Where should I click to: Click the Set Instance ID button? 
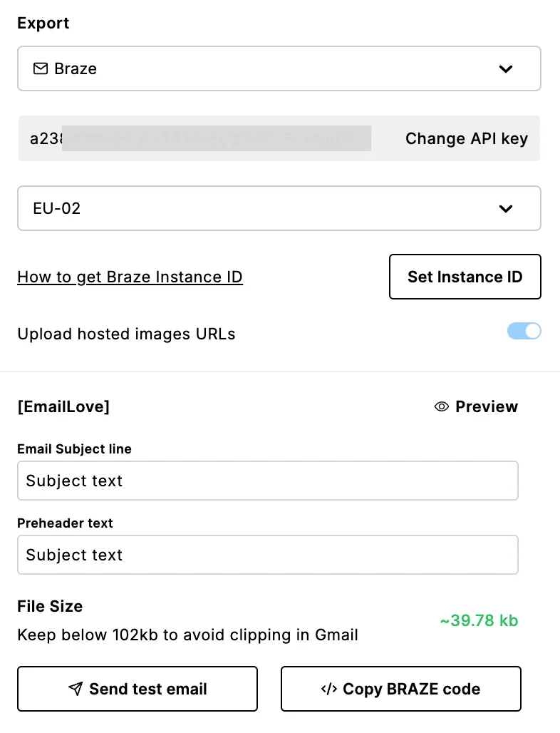[x=465, y=277]
